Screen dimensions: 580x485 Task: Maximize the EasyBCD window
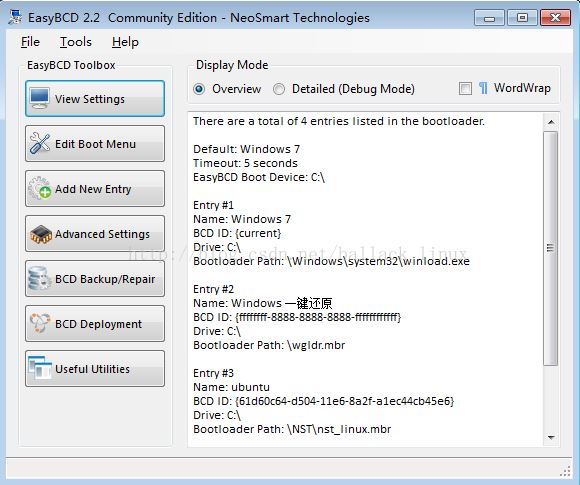coord(522,18)
